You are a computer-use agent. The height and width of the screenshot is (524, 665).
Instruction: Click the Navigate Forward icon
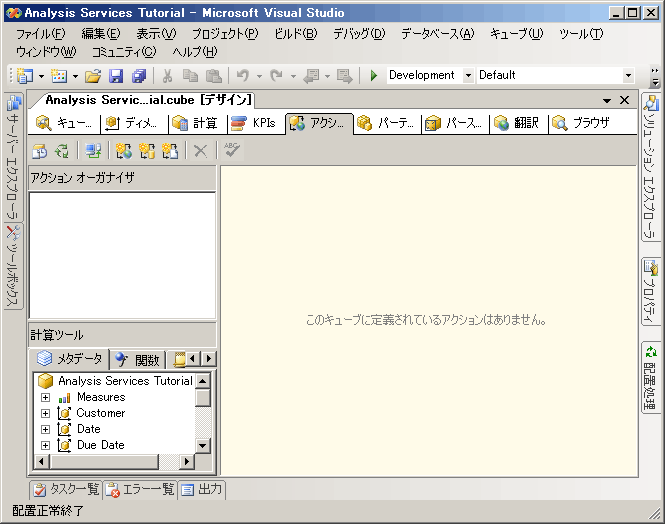click(344, 76)
